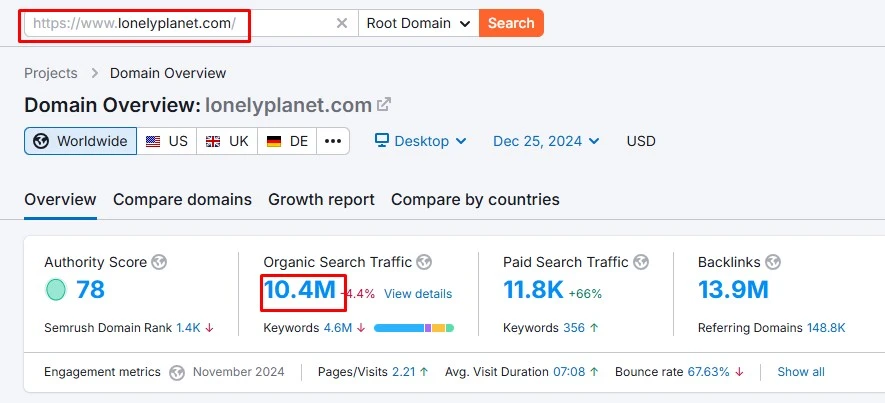
Task: Expand the Desktop device dropdown
Action: tap(421, 141)
